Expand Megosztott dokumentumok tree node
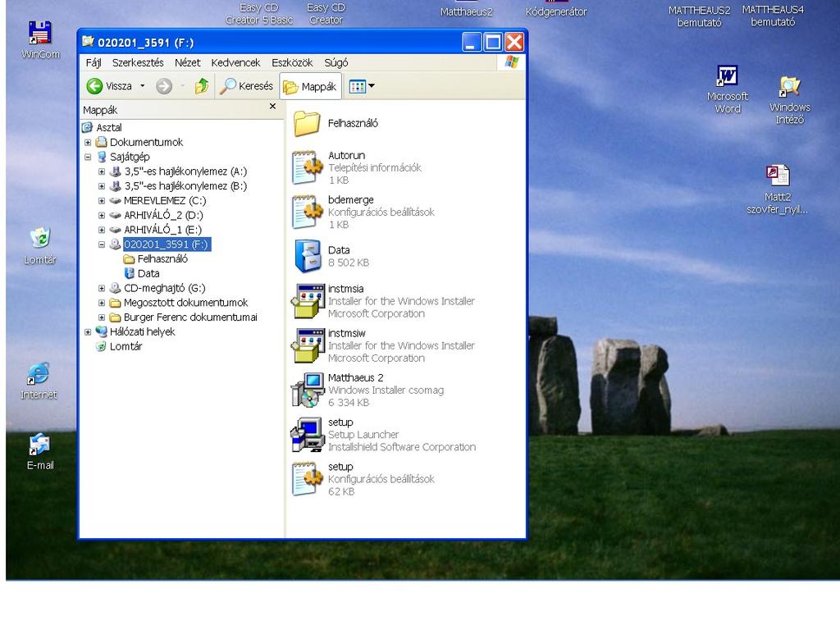The height and width of the screenshot is (630, 840). pyautogui.click(x=102, y=303)
